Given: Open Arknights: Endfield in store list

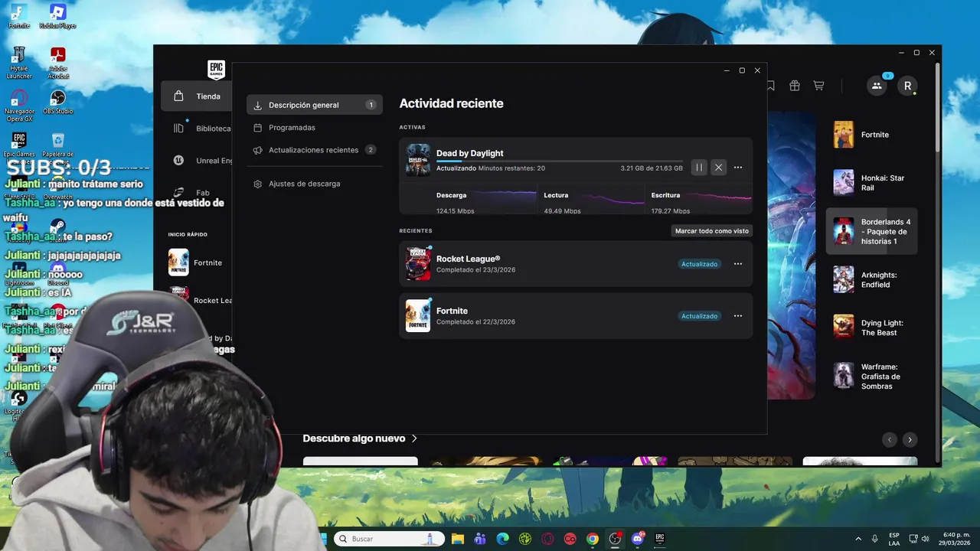Looking at the screenshot, I should (871, 279).
